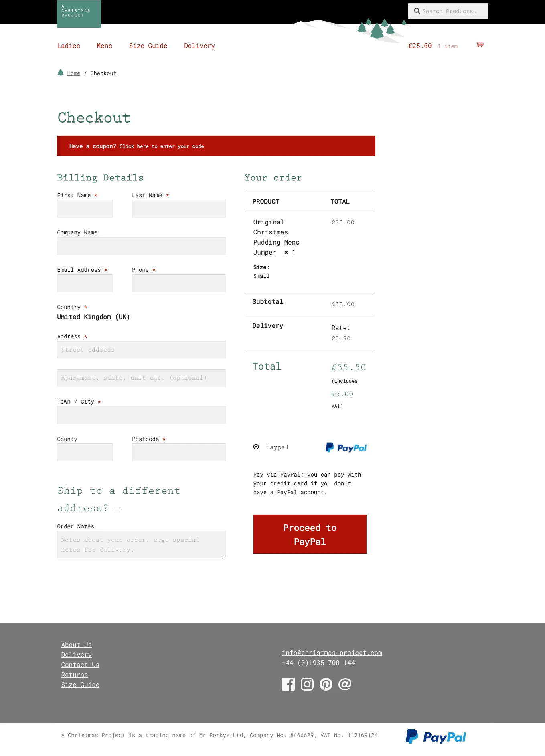This screenshot has height=756, width=545.
Task: Select the Paypal payment radio button
Action: [256, 447]
